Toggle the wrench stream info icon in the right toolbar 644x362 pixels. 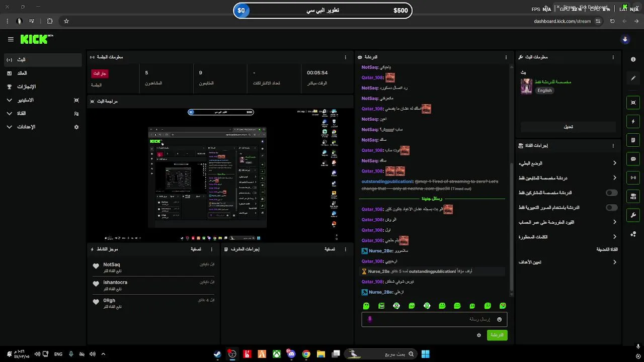point(633,215)
